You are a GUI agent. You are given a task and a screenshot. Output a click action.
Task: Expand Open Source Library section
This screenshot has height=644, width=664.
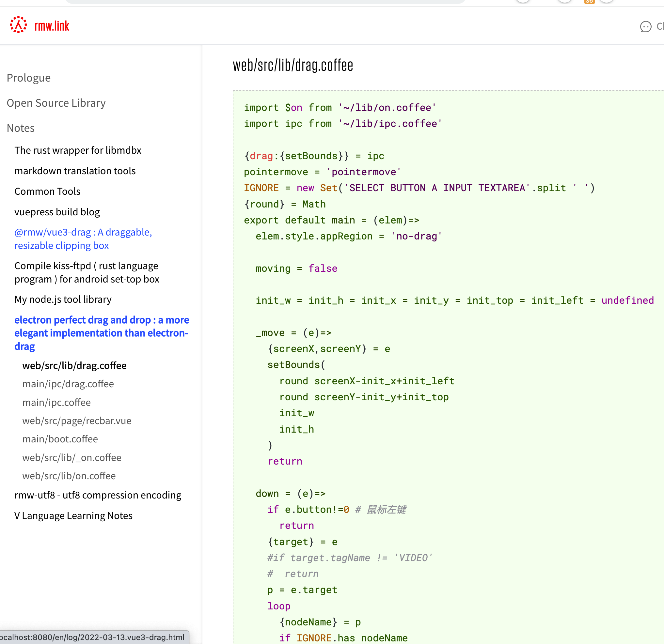56,103
